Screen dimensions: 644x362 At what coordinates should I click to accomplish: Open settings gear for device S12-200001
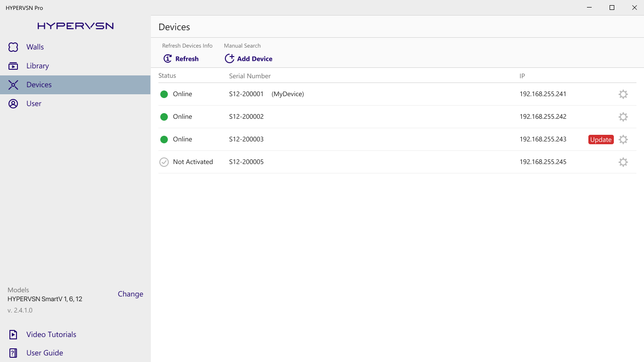pos(623,94)
